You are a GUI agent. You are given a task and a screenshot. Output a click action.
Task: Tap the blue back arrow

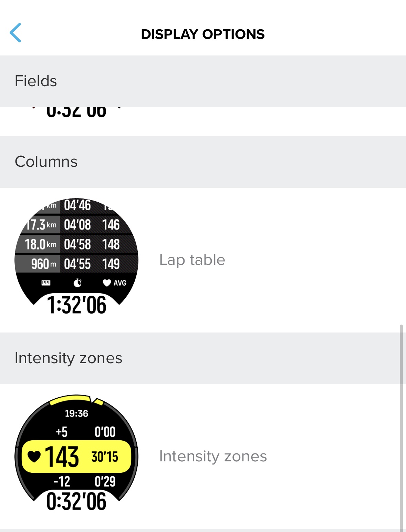click(x=15, y=33)
